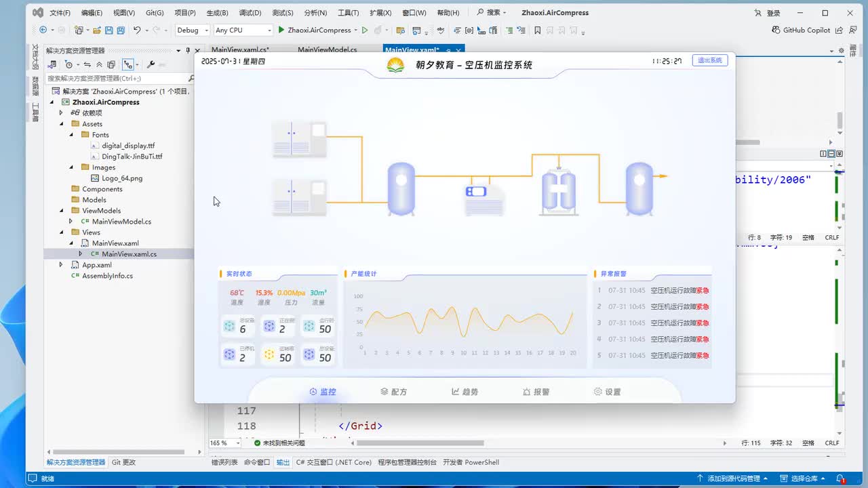The width and height of the screenshot is (868, 488).
Task: Click the Collapse All icon in Solution Explorer
Action: click(99, 64)
